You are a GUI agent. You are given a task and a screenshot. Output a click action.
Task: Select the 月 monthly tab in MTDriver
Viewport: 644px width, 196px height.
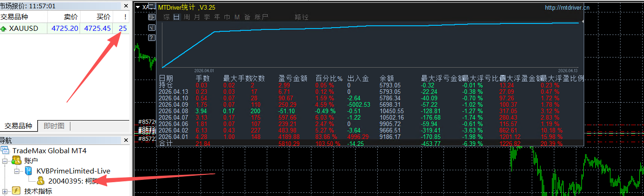coord(197,17)
